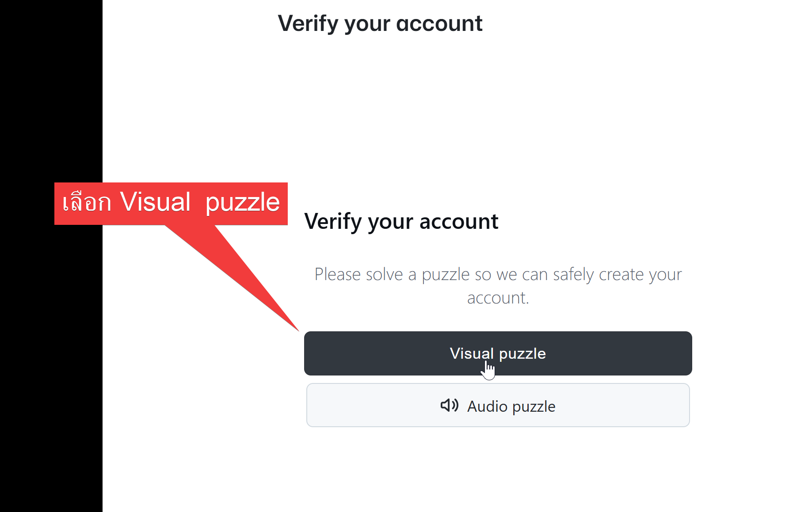The image size is (812, 512).
Task: Click the word "Please" starting the description
Action: (x=338, y=274)
